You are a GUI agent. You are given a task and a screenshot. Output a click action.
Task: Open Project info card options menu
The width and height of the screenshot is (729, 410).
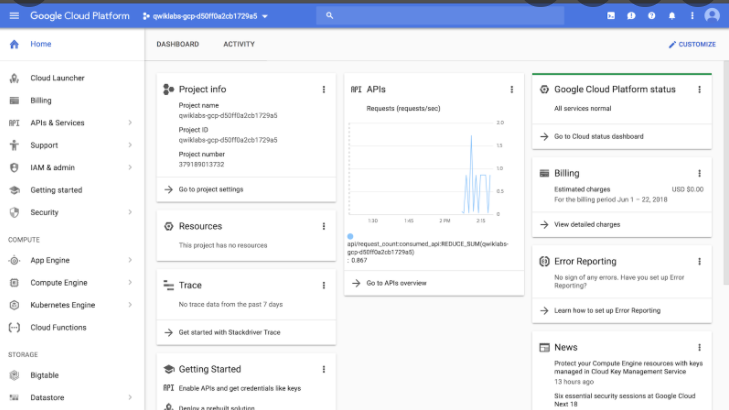point(324,89)
